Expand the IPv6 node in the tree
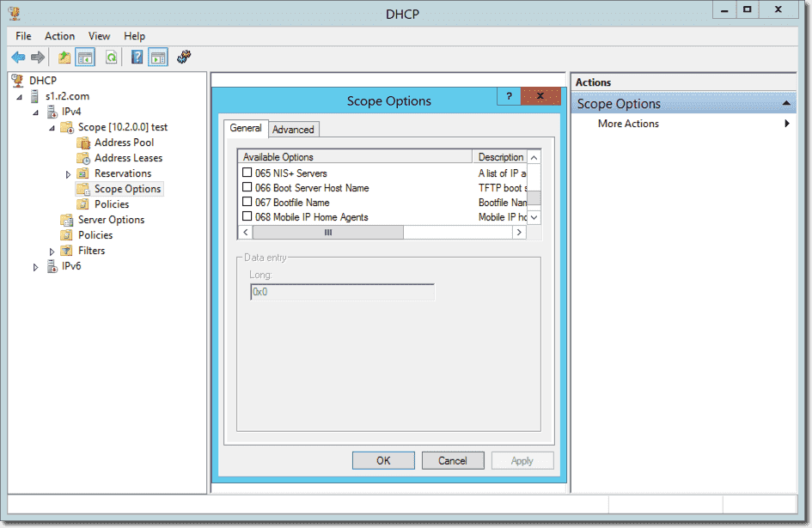 (35, 266)
